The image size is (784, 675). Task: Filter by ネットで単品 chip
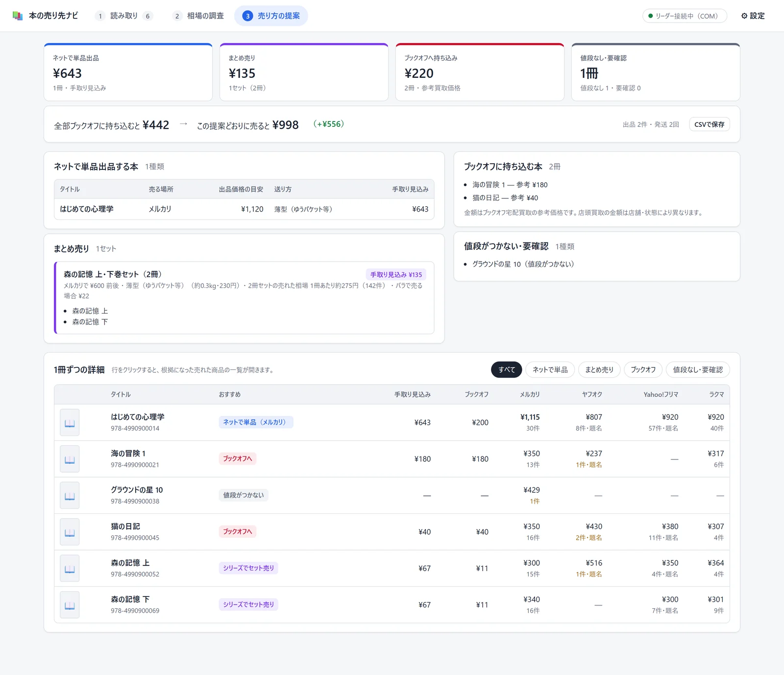(550, 370)
